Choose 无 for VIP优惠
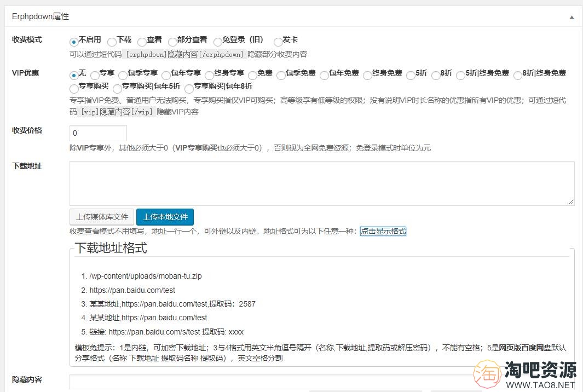Image resolution: width=583 pixels, height=392 pixels. tap(73, 75)
